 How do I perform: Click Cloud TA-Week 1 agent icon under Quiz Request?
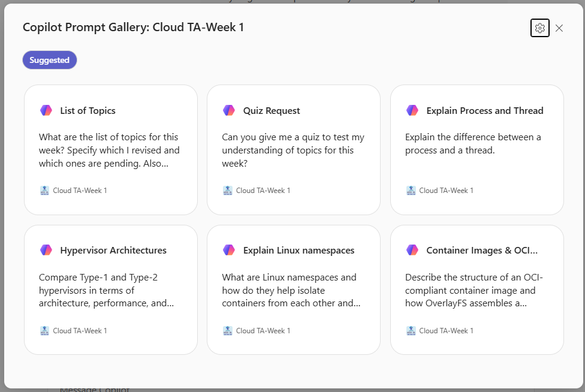[x=228, y=191]
